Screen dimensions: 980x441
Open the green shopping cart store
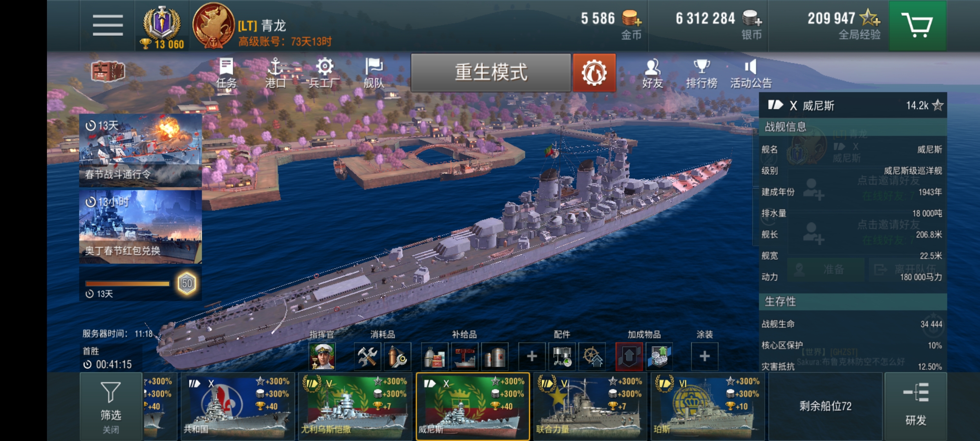pos(918,25)
